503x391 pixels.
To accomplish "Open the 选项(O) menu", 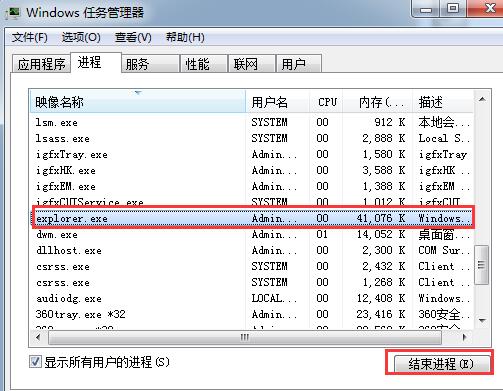I will (81, 37).
